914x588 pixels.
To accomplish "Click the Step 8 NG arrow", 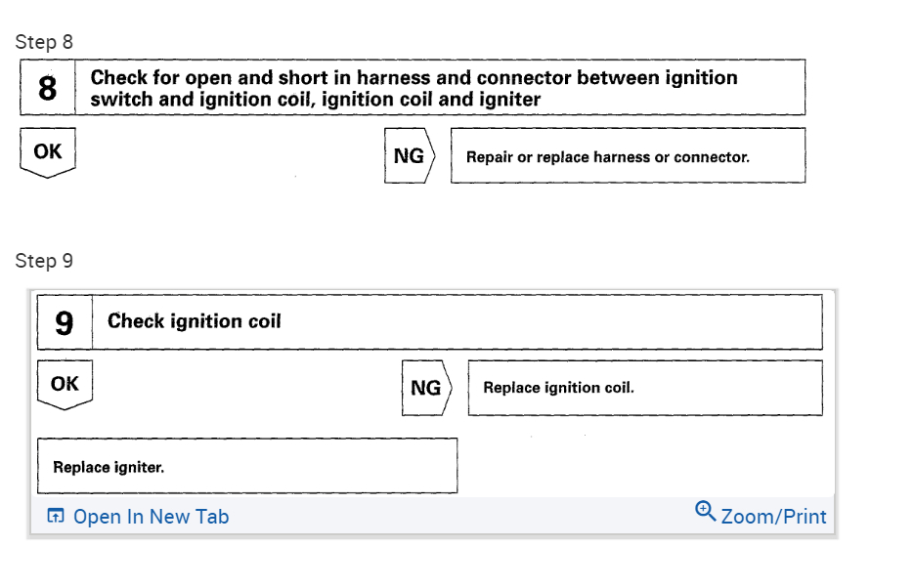I will pyautogui.click(x=409, y=155).
